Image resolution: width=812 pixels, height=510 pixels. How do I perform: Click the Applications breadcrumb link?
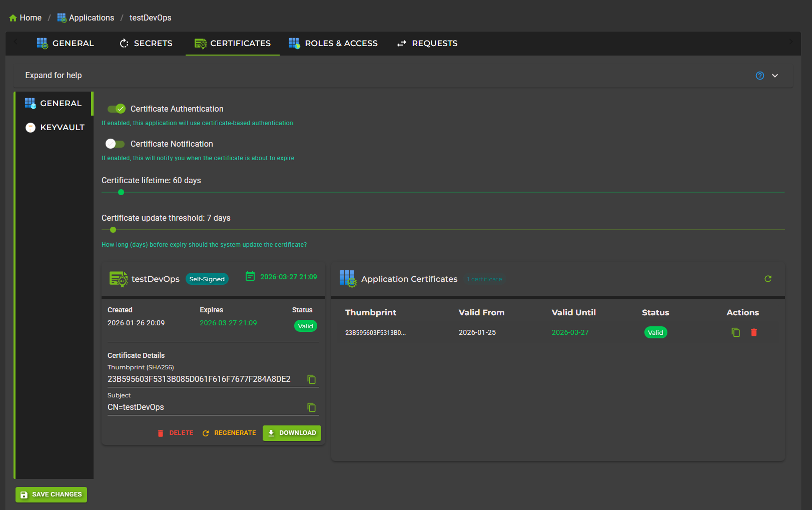pos(86,18)
